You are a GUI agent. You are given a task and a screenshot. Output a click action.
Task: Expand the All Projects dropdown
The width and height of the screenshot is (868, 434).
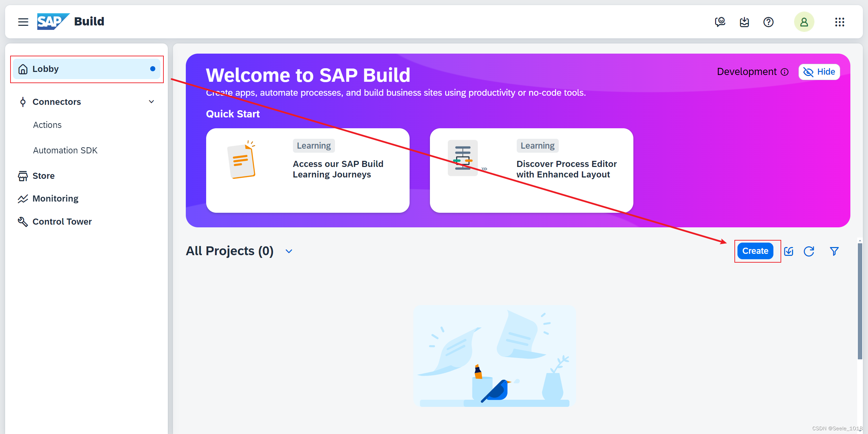click(289, 251)
